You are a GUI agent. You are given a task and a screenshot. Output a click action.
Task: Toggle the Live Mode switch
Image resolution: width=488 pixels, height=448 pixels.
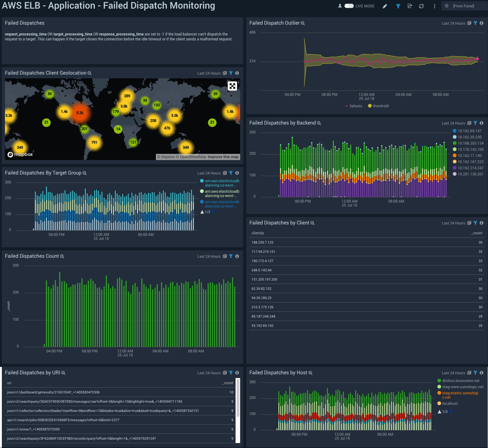349,6
